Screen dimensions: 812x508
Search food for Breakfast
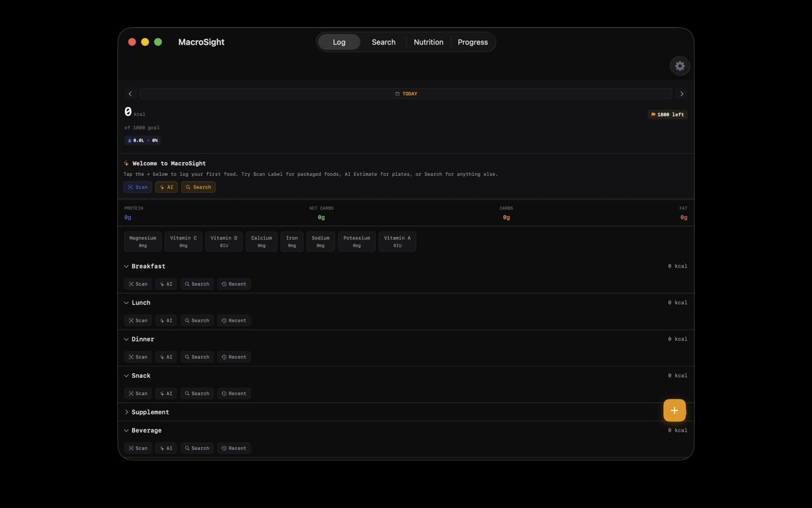coord(197,284)
